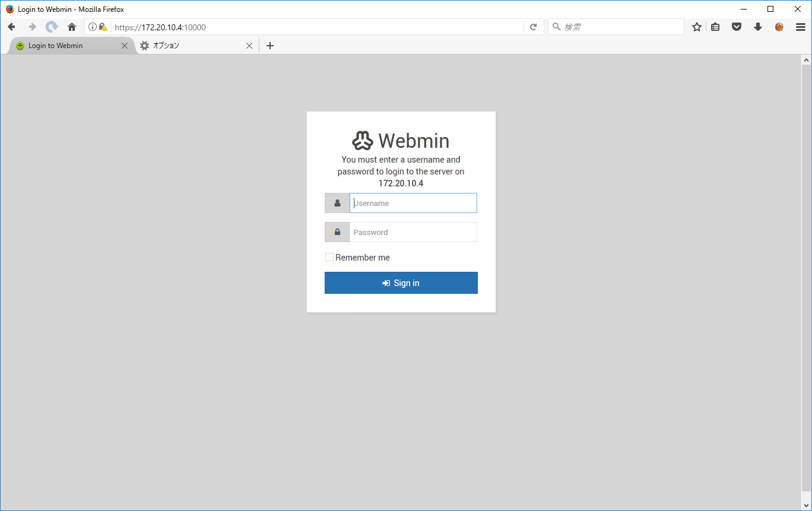The width and height of the screenshot is (812, 511).
Task: Click the search magnifier icon
Action: (557, 27)
